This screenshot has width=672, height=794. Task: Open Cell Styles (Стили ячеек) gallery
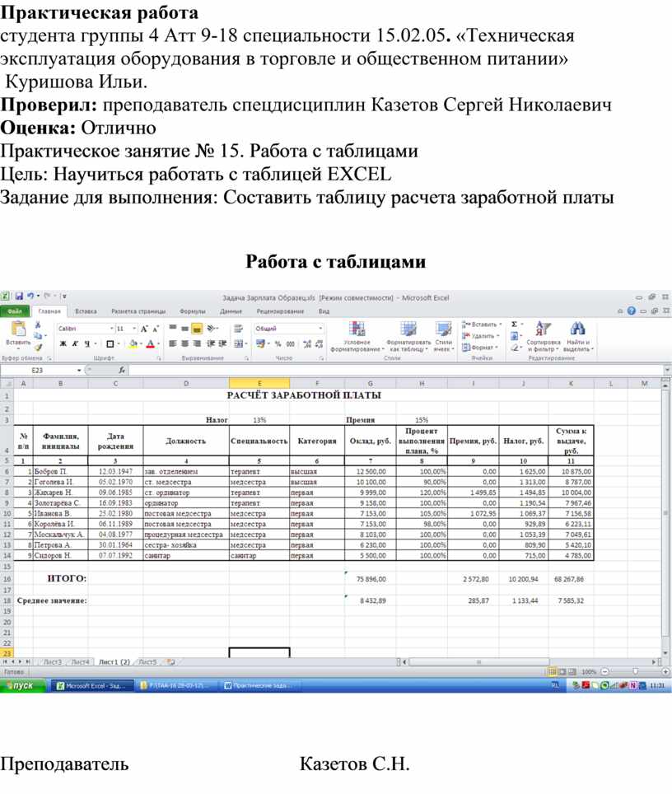444,336
